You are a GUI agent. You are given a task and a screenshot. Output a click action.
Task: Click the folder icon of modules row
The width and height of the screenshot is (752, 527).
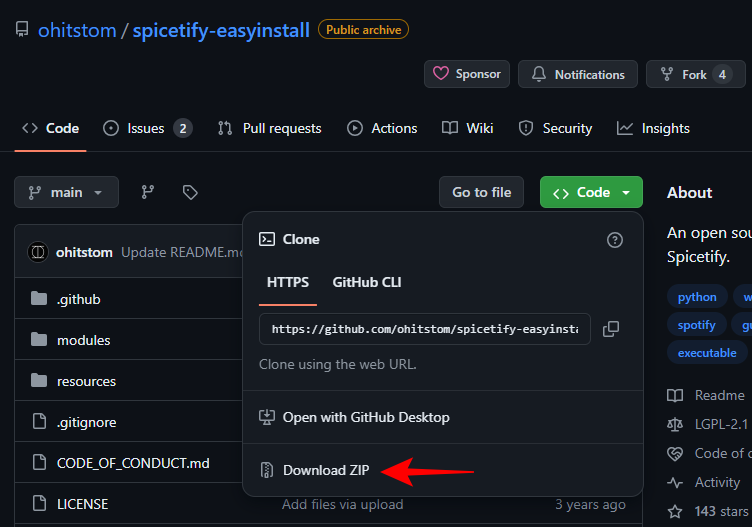(x=39, y=340)
